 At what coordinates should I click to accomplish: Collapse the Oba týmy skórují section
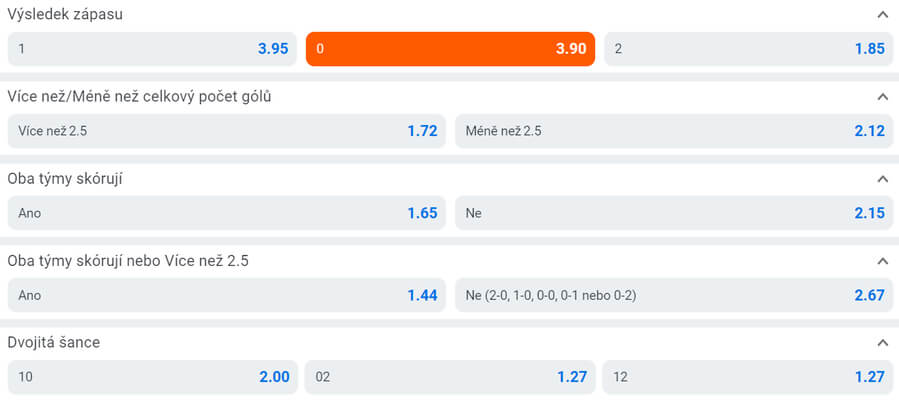[882, 179]
